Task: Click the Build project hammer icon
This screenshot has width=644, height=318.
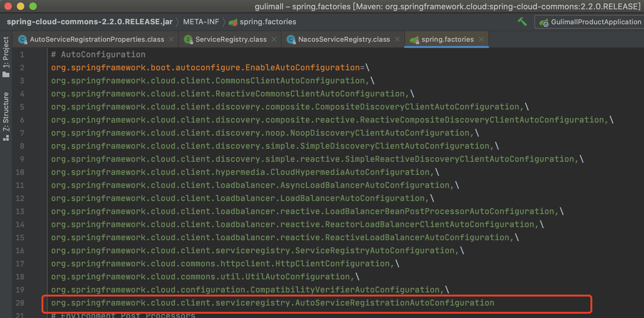Action: pyautogui.click(x=522, y=22)
